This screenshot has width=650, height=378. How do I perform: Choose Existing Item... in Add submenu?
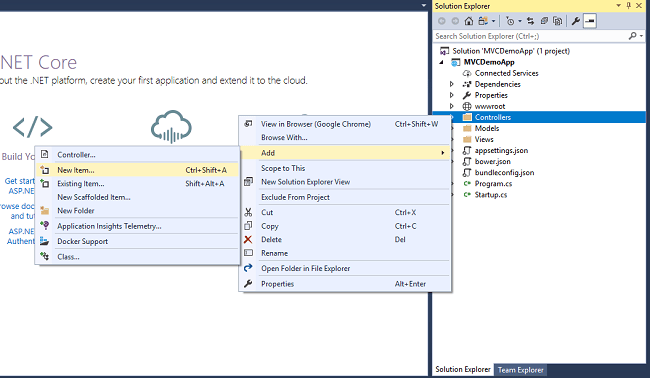coord(138,184)
